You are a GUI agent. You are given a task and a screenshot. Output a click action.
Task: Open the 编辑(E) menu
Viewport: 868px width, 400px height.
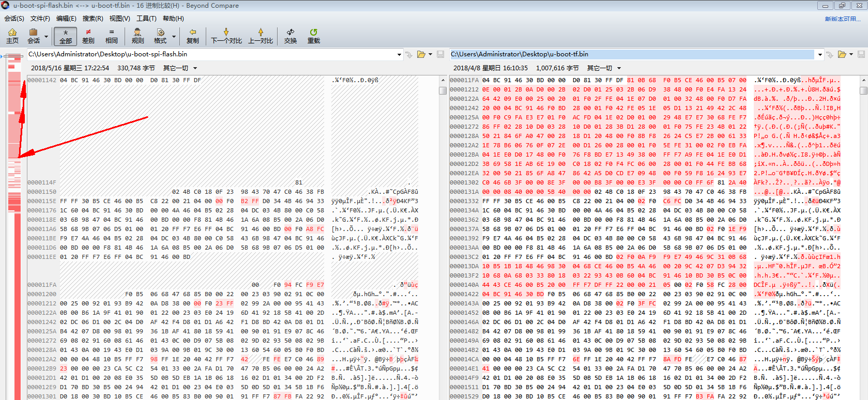pos(66,19)
